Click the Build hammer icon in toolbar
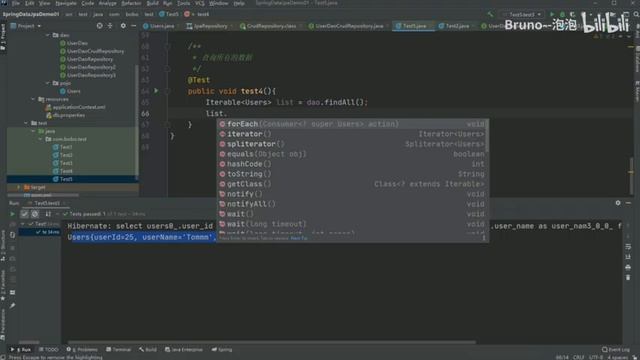The height and width of the screenshot is (360, 640). [x=490, y=14]
